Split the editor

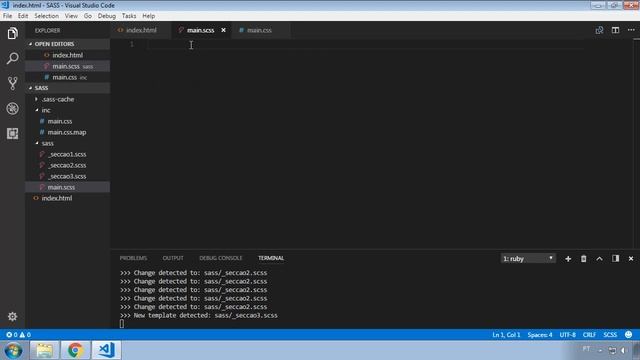coord(615,30)
